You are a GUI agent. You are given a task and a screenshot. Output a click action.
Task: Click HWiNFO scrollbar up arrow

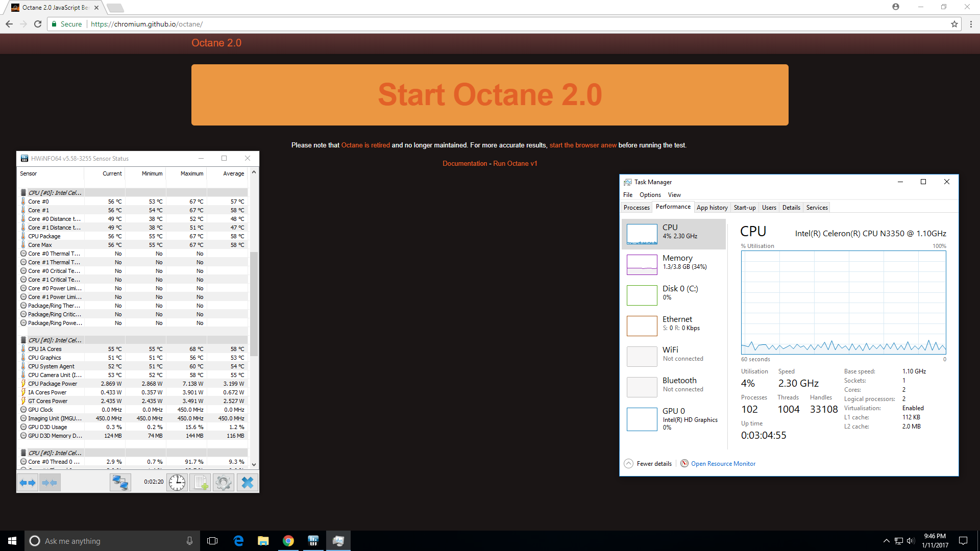[x=254, y=172]
